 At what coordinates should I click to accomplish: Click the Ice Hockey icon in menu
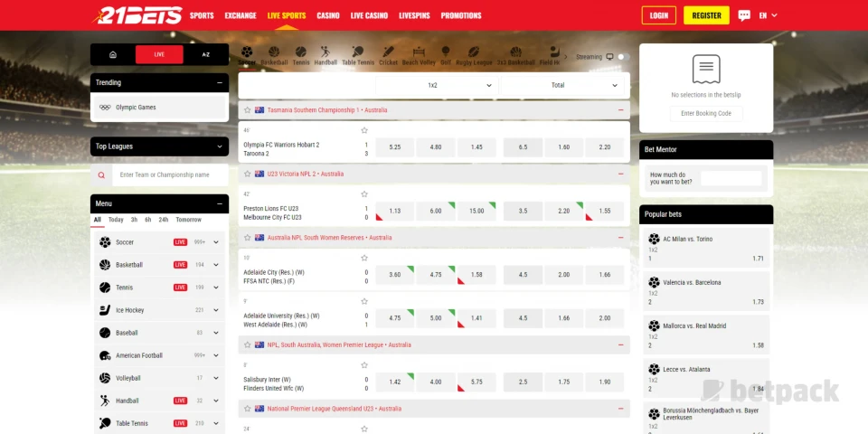105,310
